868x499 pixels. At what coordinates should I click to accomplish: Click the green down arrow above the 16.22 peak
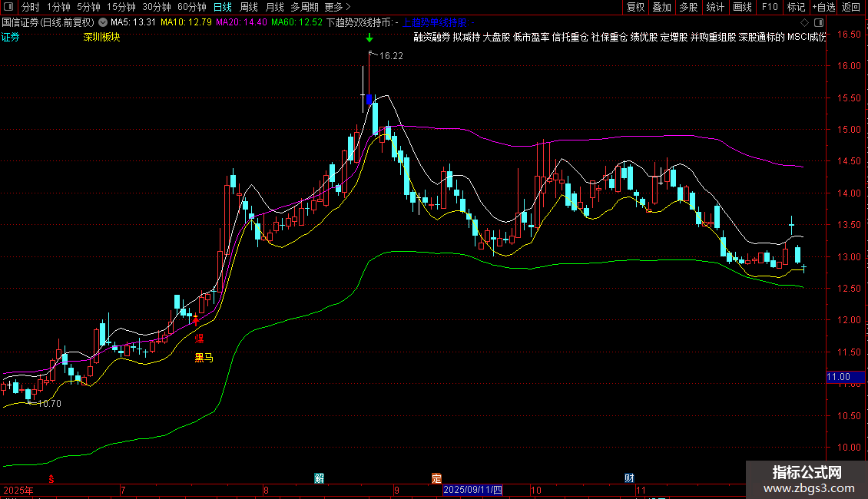tap(369, 38)
